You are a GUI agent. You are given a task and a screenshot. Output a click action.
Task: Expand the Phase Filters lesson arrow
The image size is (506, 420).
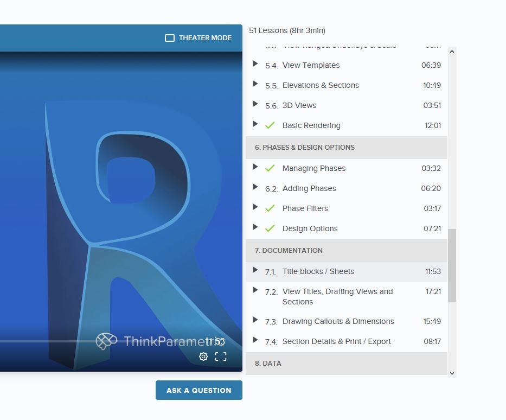pyautogui.click(x=255, y=207)
